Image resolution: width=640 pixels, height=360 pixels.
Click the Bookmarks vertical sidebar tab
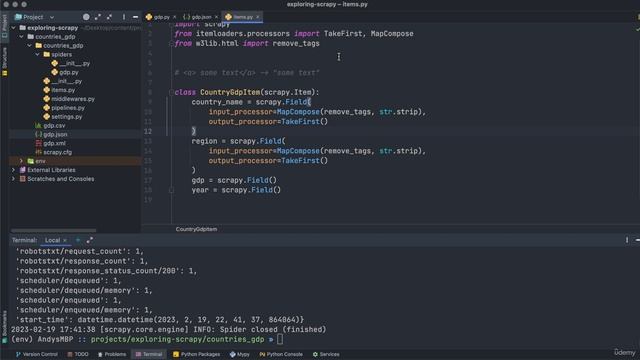click(x=4, y=327)
